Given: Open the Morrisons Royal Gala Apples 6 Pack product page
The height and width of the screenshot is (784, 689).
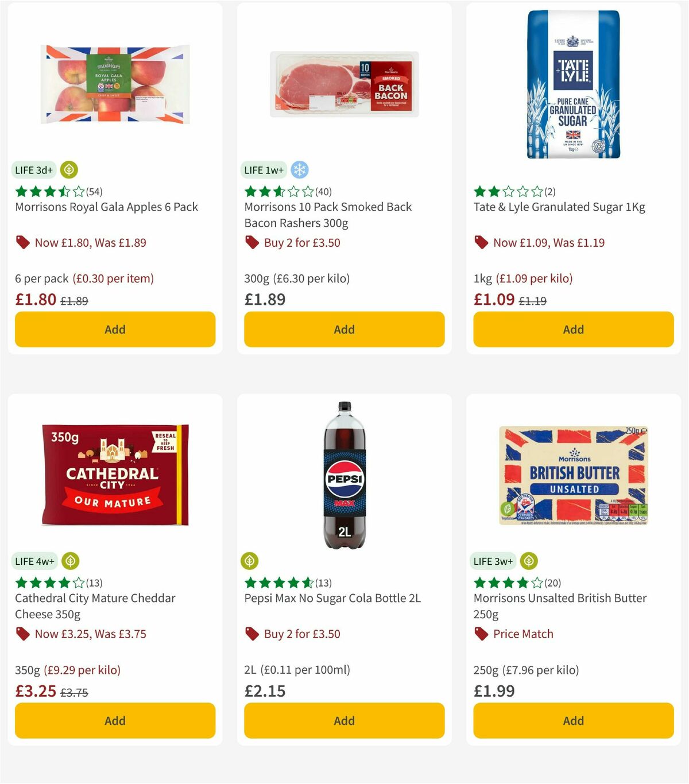Looking at the screenshot, I should (x=106, y=207).
